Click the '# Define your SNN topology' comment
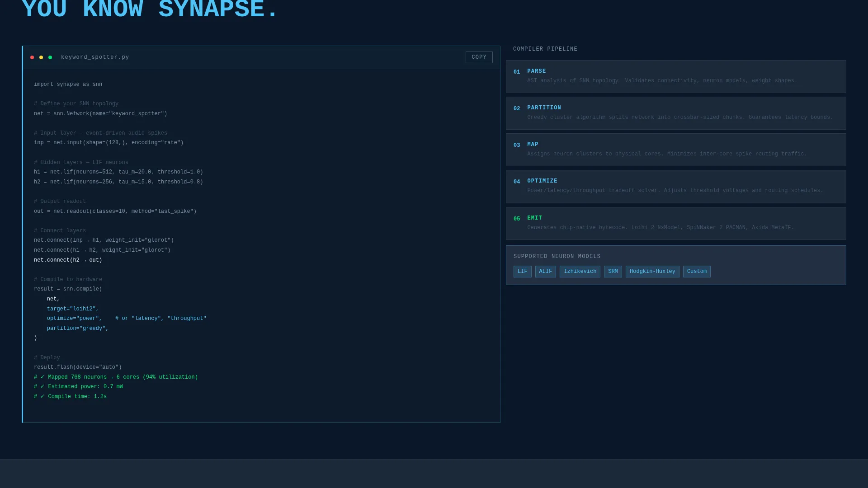Image resolution: width=868 pixels, height=488 pixels. click(x=76, y=104)
